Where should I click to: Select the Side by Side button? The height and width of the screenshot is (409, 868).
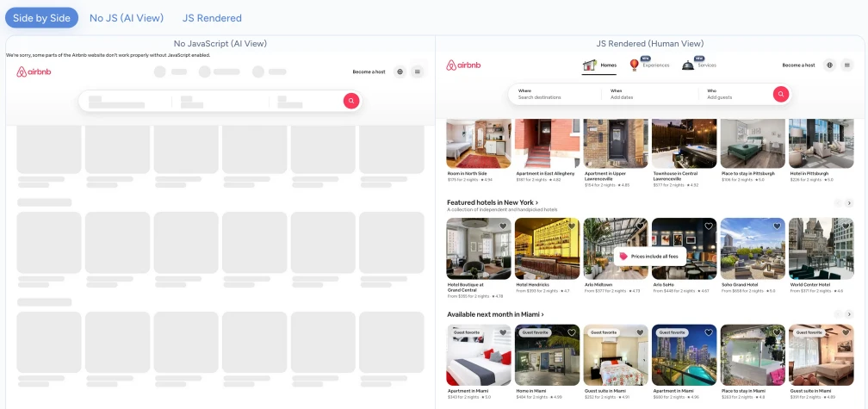tap(41, 17)
